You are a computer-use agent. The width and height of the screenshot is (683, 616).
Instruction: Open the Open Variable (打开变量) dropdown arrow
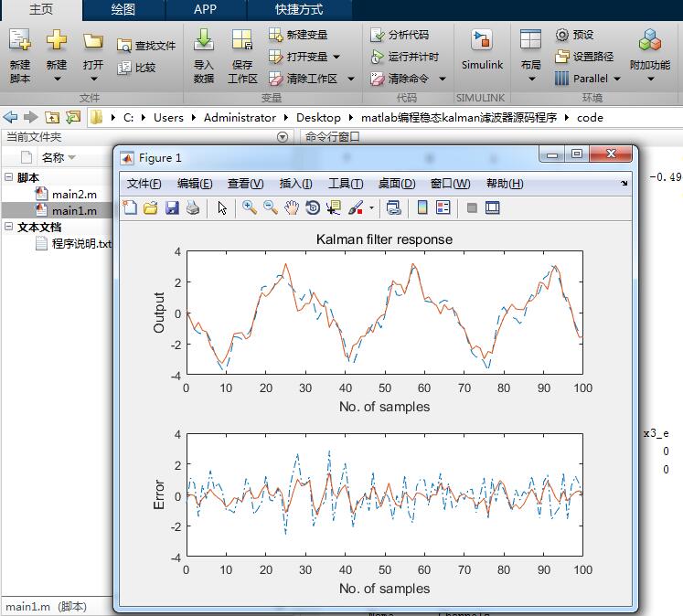click(336, 57)
